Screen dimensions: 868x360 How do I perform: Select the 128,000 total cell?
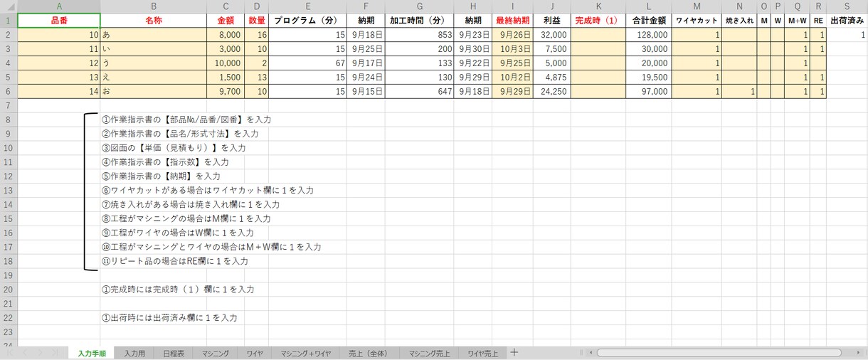tap(647, 35)
